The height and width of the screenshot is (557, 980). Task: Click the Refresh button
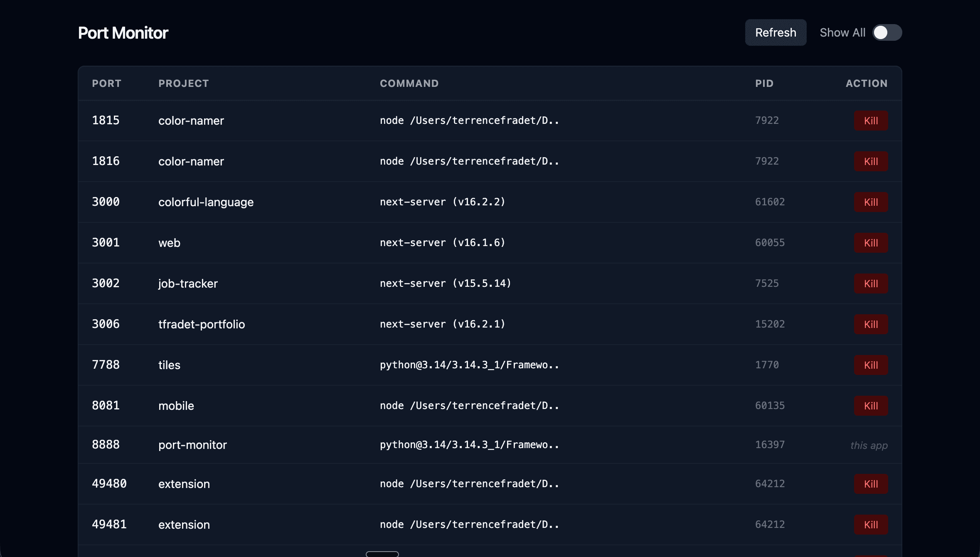775,32
